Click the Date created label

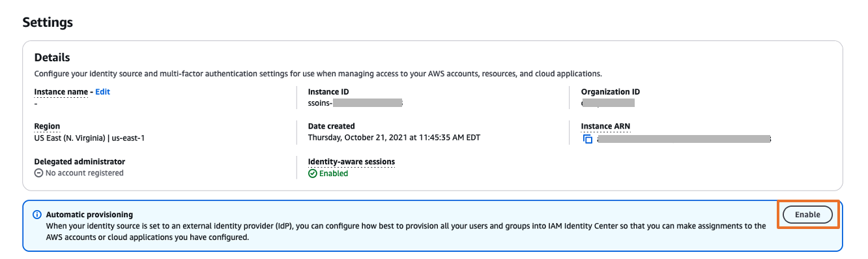coord(331,126)
